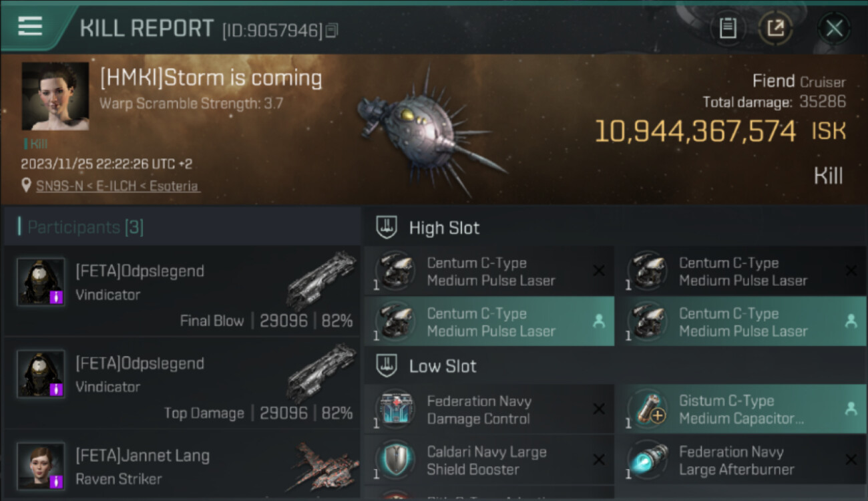The width and height of the screenshot is (868, 501).
Task: Open Jannet Lang pilot portrait
Action: pyautogui.click(x=41, y=466)
